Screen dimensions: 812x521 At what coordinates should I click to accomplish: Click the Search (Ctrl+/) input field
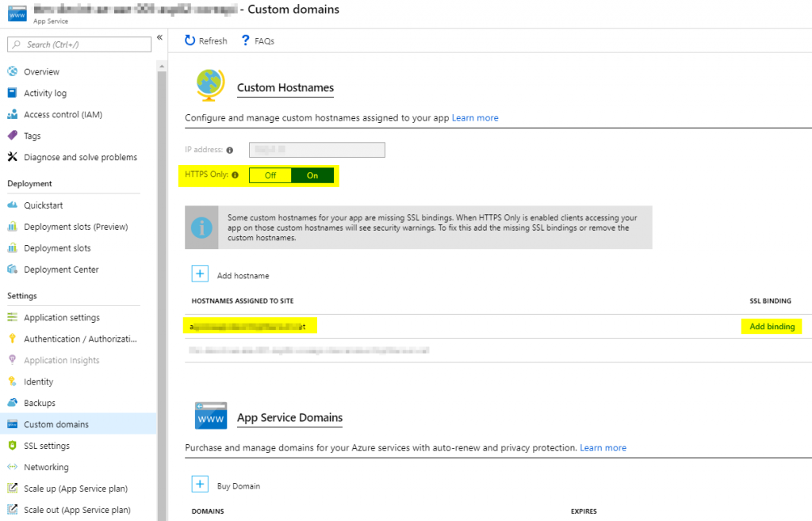79,44
